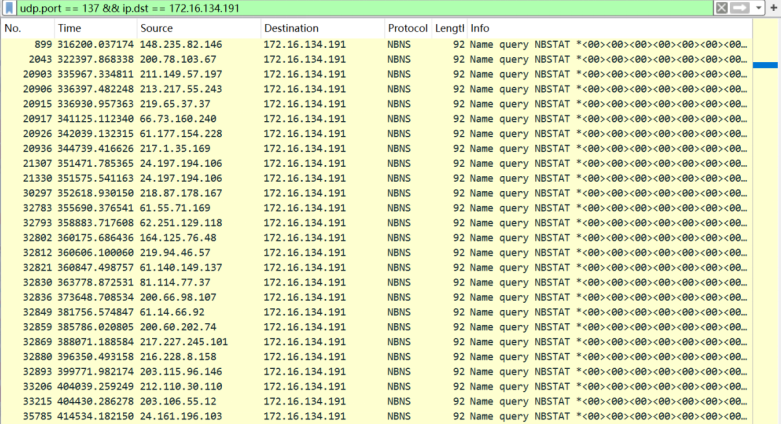Select time value 342039.132315
This screenshot has height=424, width=782.
coord(95,134)
